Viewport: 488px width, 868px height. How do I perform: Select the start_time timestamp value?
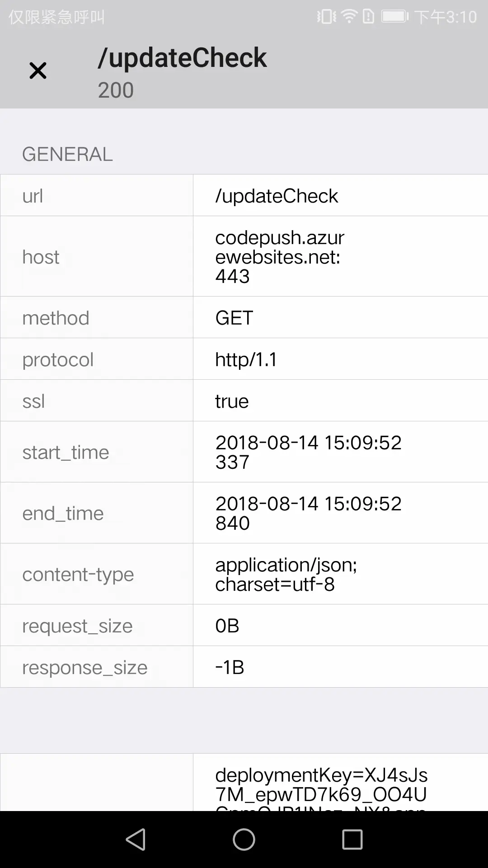coord(308,452)
